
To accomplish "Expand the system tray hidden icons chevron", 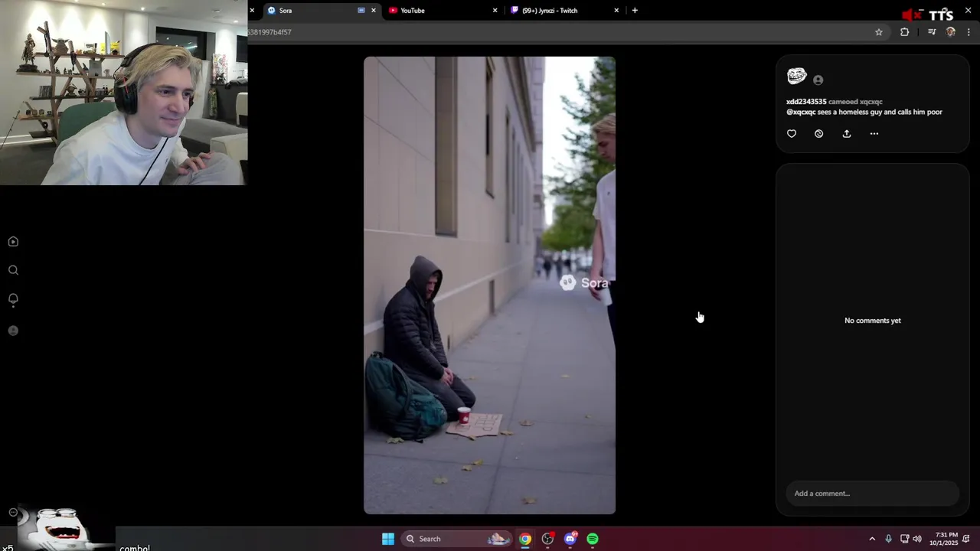I will 871,539.
